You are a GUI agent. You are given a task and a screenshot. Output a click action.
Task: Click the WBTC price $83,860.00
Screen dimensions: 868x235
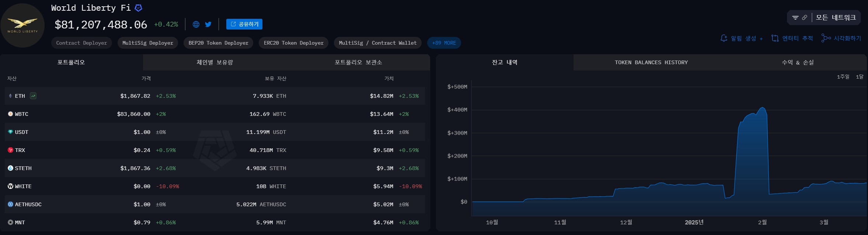tap(133, 114)
